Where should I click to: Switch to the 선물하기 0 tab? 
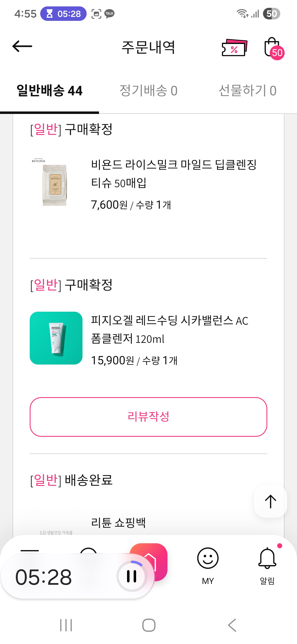coord(247,90)
